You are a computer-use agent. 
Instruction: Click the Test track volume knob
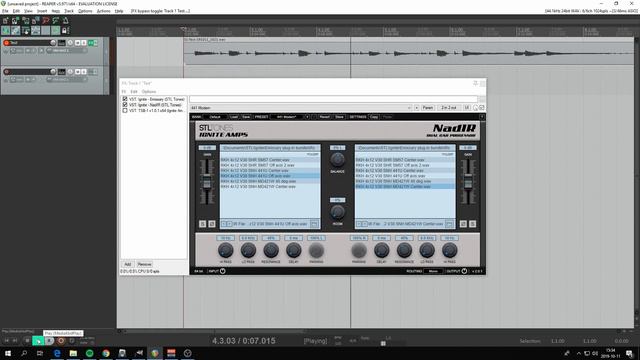tap(53, 43)
